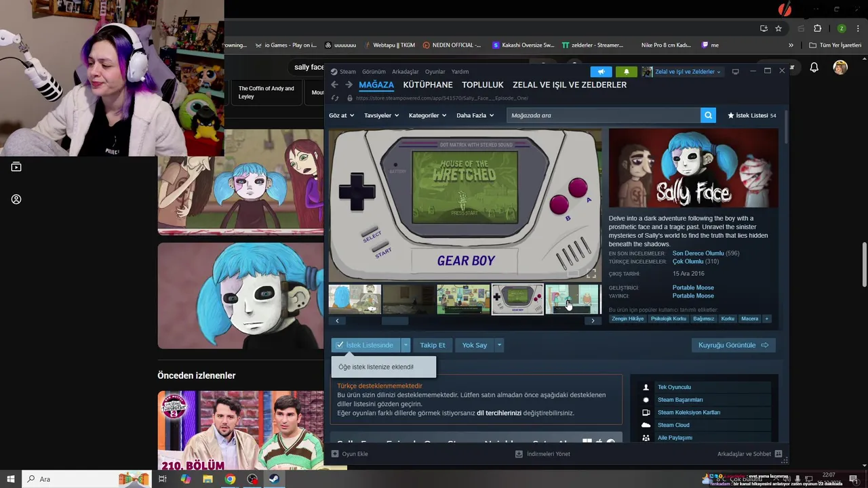Open the YouTube account avatar

[x=840, y=67]
